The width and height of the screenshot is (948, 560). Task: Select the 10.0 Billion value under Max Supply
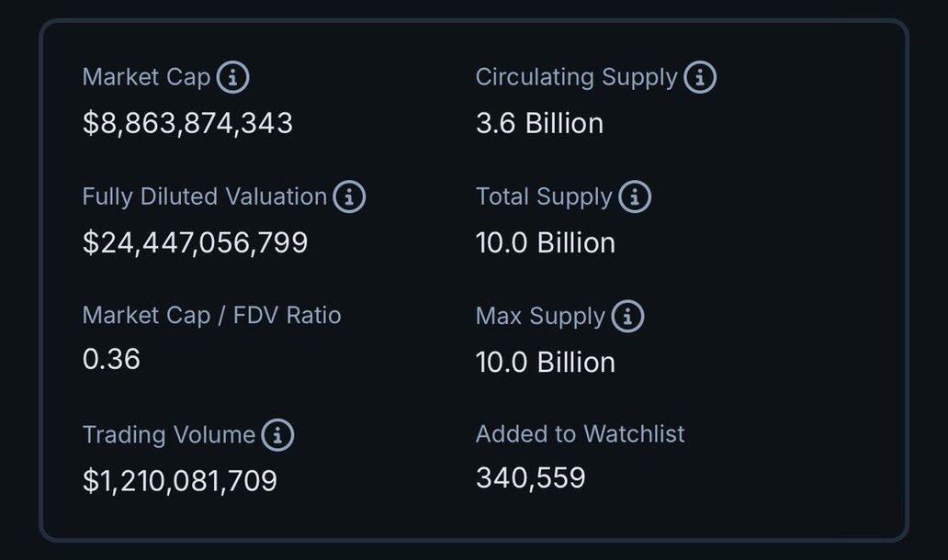pyautogui.click(x=545, y=362)
